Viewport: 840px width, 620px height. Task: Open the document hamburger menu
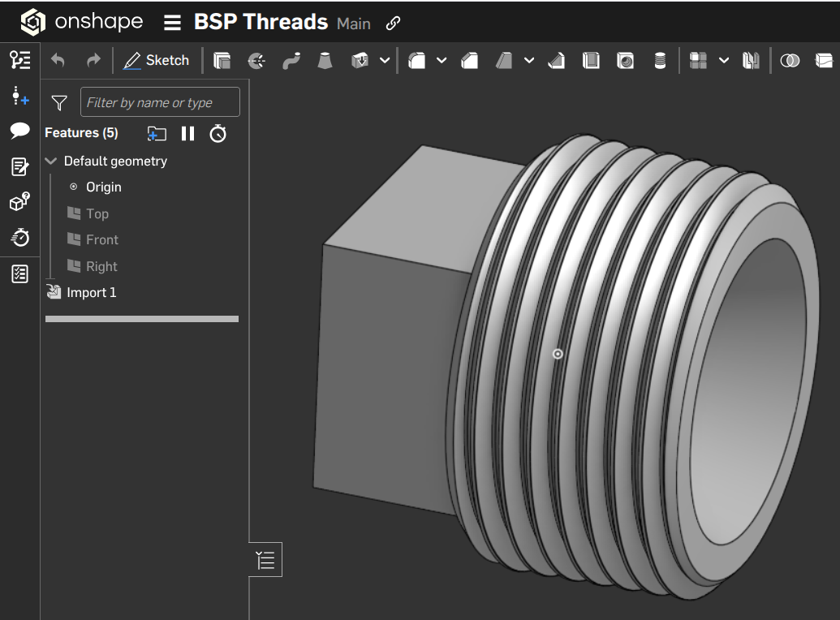click(x=172, y=23)
